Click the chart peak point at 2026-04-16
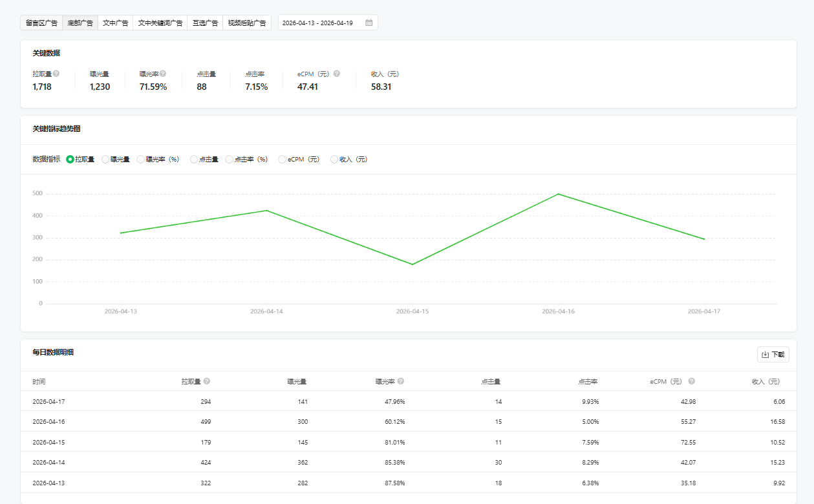This screenshot has height=504, width=814. [558, 194]
